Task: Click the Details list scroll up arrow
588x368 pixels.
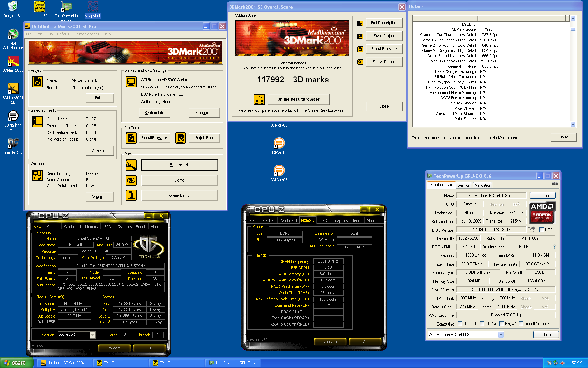Action: (573, 18)
